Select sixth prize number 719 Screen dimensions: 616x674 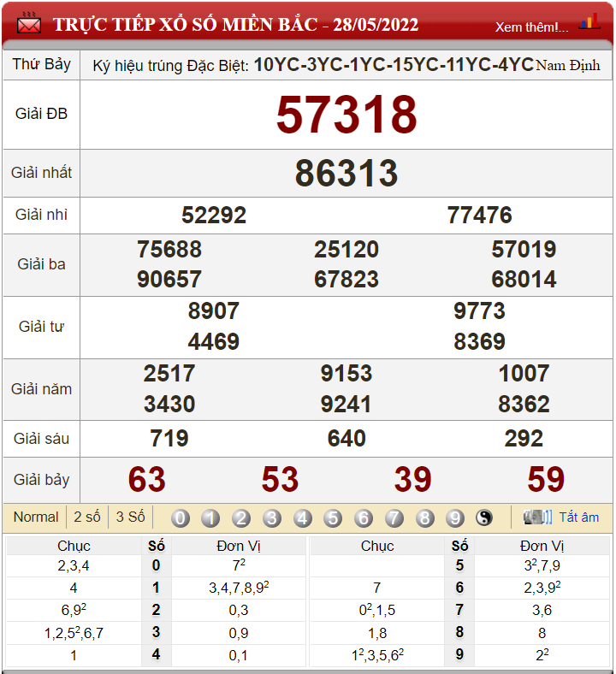pos(169,439)
